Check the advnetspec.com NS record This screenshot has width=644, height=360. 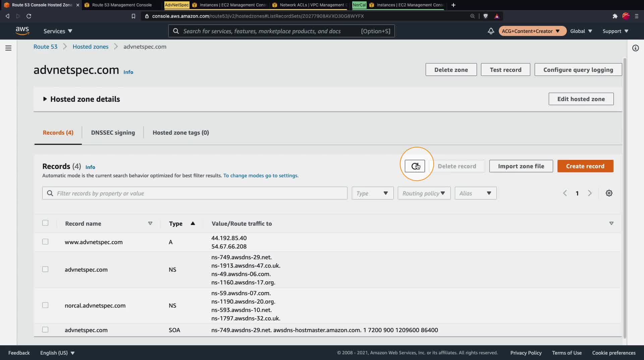click(45, 269)
